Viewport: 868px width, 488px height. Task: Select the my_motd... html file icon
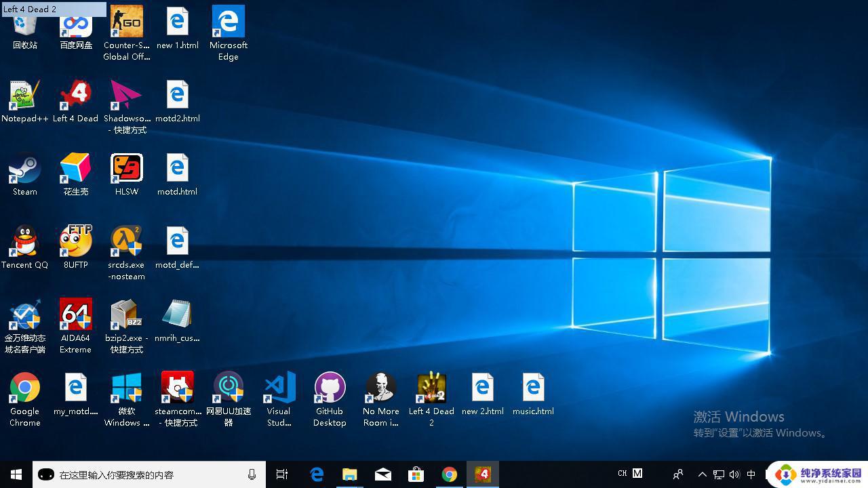click(x=76, y=394)
